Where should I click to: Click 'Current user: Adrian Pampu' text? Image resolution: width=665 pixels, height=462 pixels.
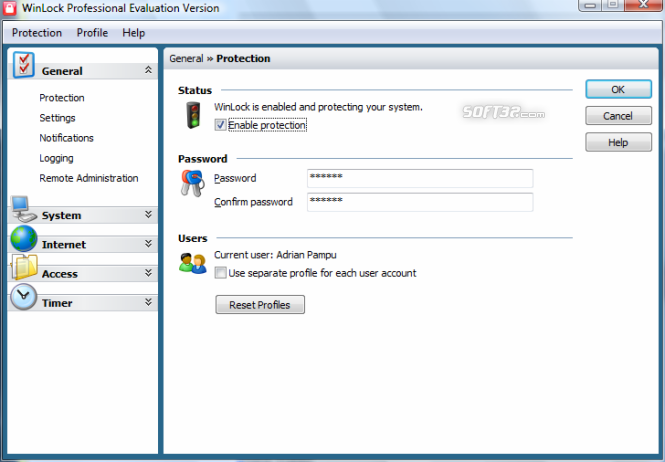pos(275,255)
